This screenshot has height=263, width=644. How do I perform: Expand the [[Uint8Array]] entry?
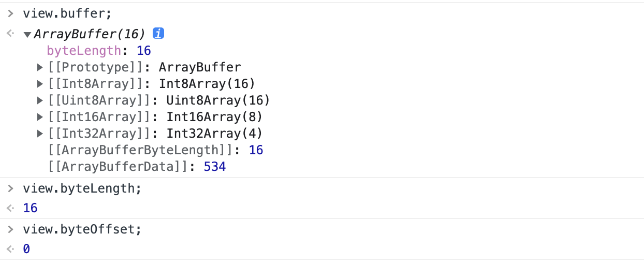(x=40, y=101)
